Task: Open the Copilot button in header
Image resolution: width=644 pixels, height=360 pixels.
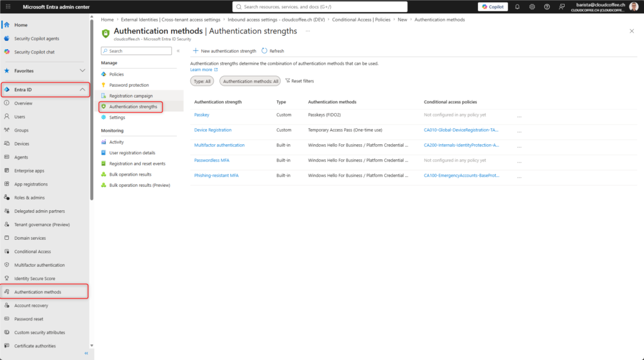Action: click(x=493, y=6)
